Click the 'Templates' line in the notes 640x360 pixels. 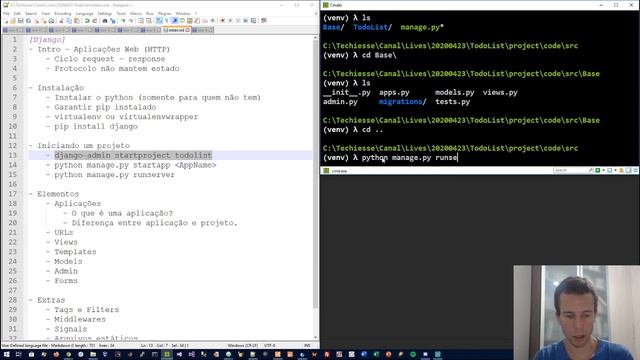click(x=75, y=251)
